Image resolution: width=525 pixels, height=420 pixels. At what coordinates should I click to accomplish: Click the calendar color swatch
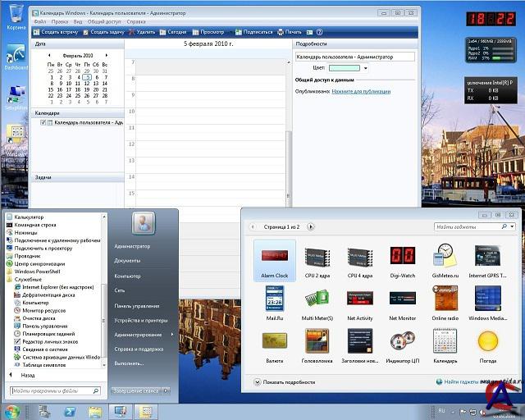(x=343, y=68)
